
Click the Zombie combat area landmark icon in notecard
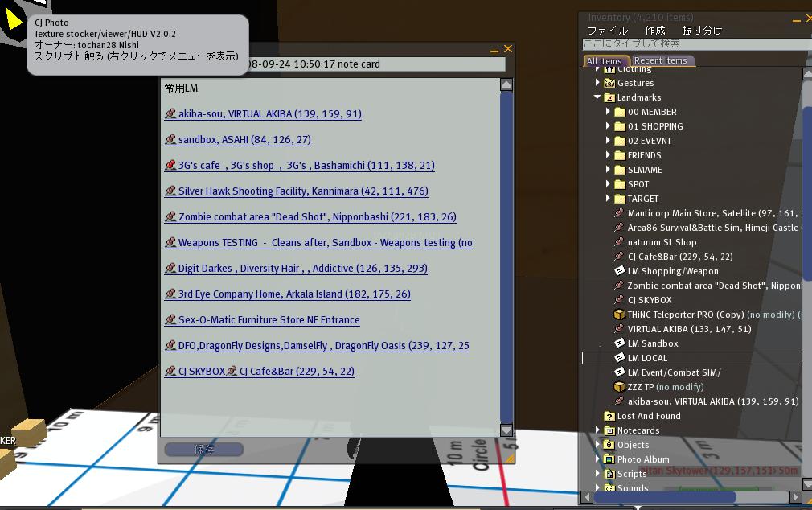click(x=170, y=216)
